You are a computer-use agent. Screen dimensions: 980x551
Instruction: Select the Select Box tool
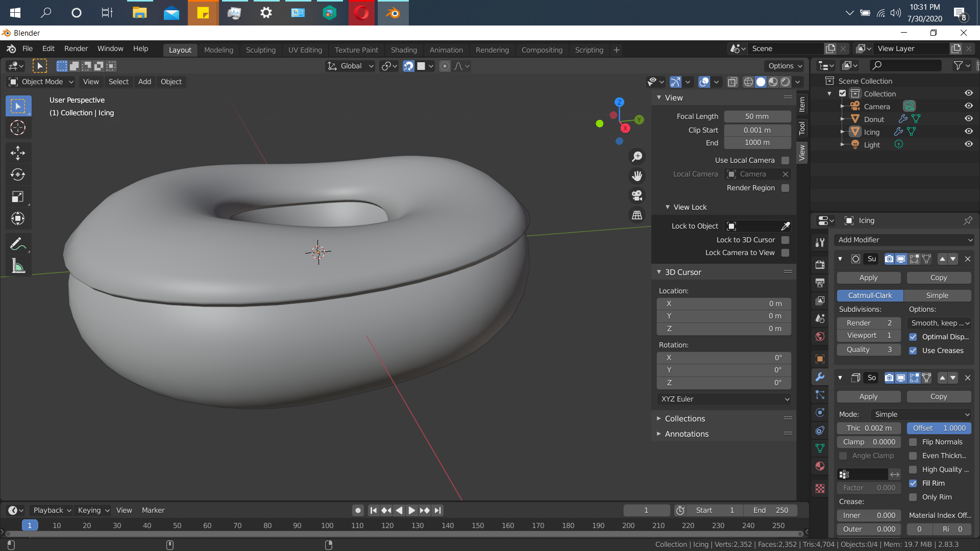18,106
